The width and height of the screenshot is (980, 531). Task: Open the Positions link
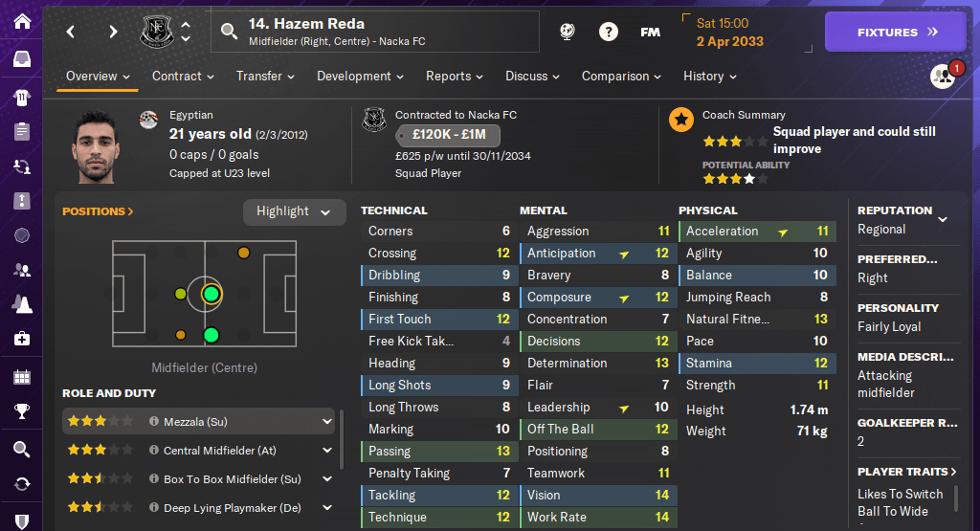[98, 211]
